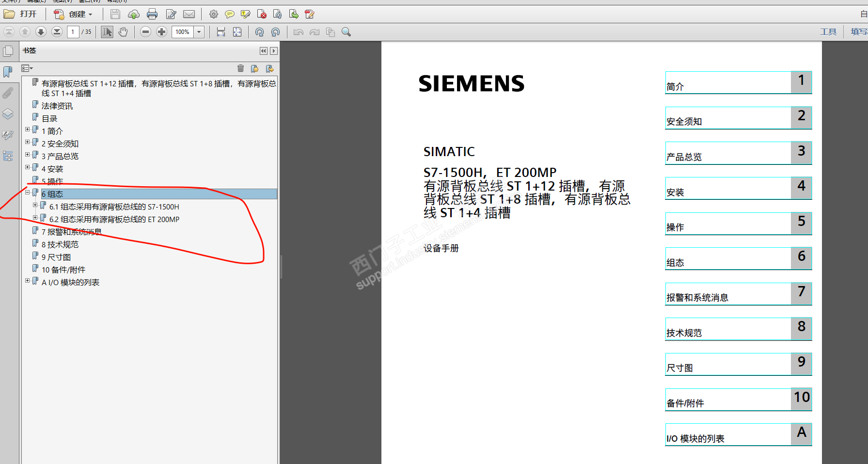The width and height of the screenshot is (868, 464).
Task: Click the second rotate view icon
Action: 275,32
